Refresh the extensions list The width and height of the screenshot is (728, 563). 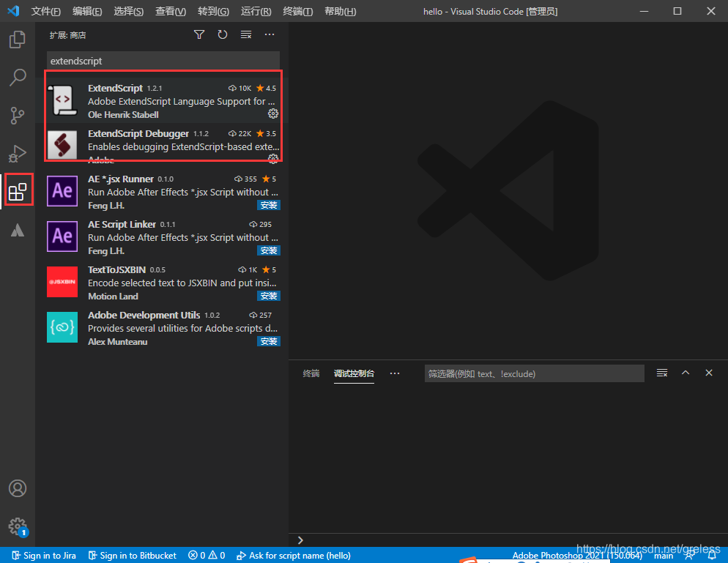223,35
